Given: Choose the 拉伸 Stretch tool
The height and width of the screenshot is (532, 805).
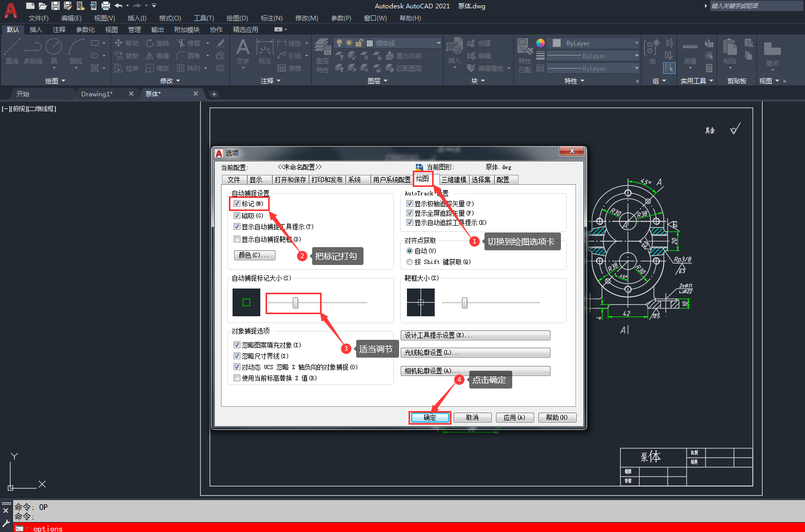Looking at the screenshot, I should click(127, 68).
